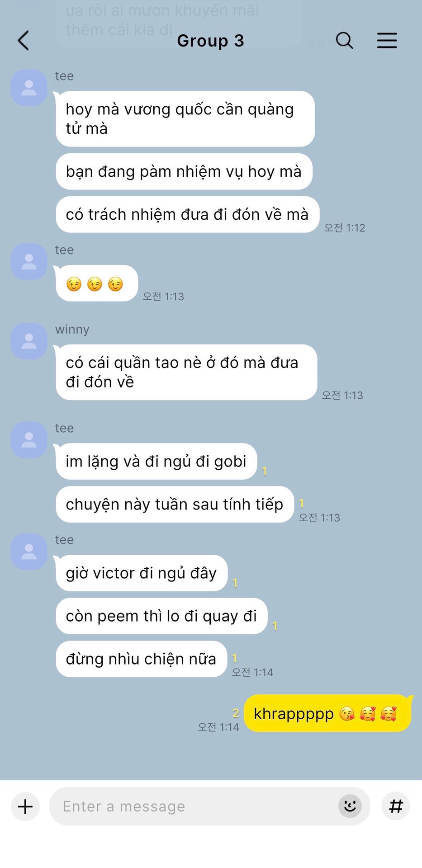Image resolution: width=422 pixels, height=868 pixels.
Task: Tap winny's profile avatar
Action: [x=29, y=341]
